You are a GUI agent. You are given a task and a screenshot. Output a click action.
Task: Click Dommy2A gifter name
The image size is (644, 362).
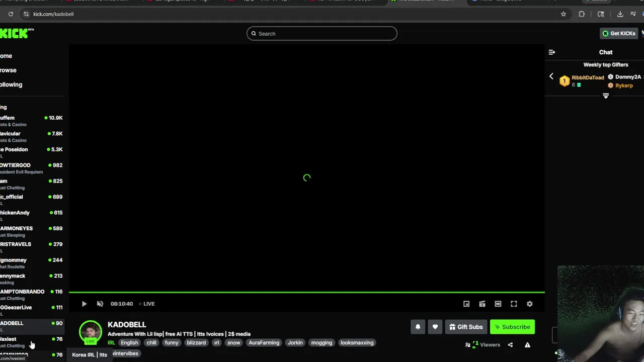click(628, 77)
